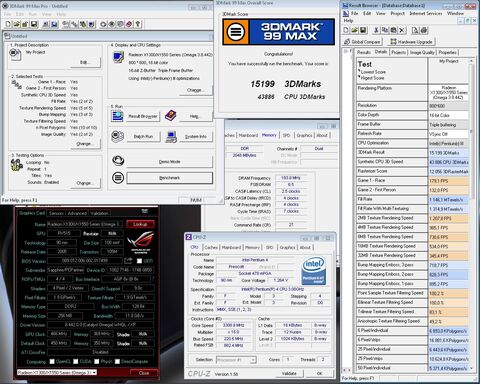The height and width of the screenshot is (384, 480).
Task: Switch to the Image Quality tab in Result Browser
Action: (422, 52)
